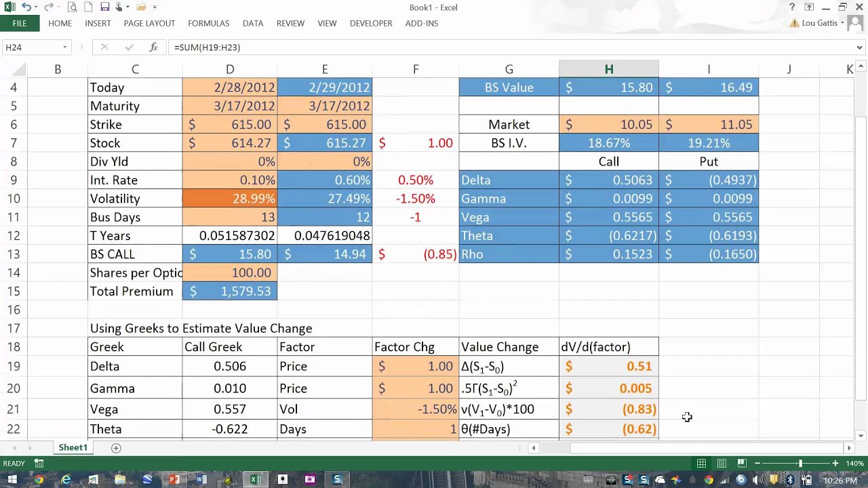
Task: Click the volume speaker tray icon
Action: pyautogui.click(x=757, y=480)
